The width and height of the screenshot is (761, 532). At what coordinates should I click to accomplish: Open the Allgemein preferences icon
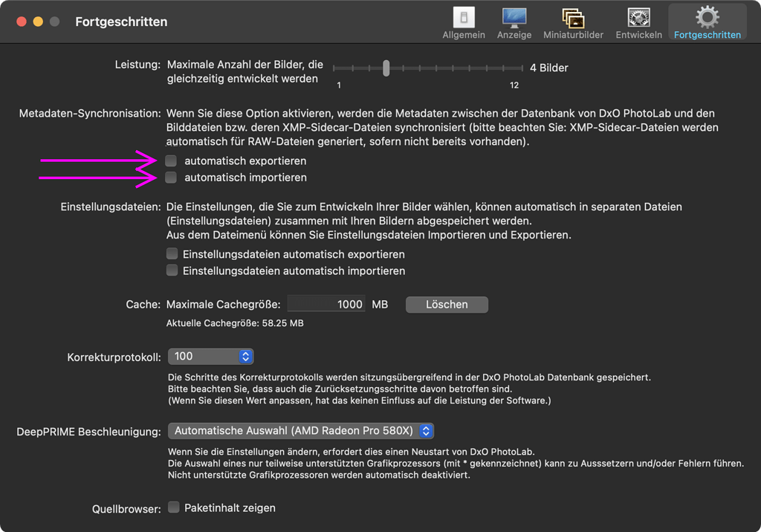464,23
